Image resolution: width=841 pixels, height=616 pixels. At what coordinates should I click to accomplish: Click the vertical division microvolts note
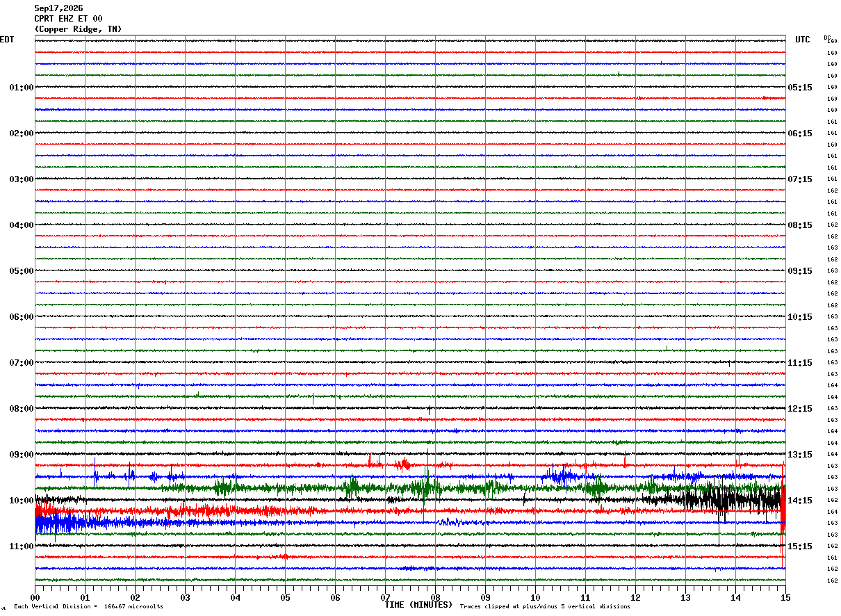88,606
